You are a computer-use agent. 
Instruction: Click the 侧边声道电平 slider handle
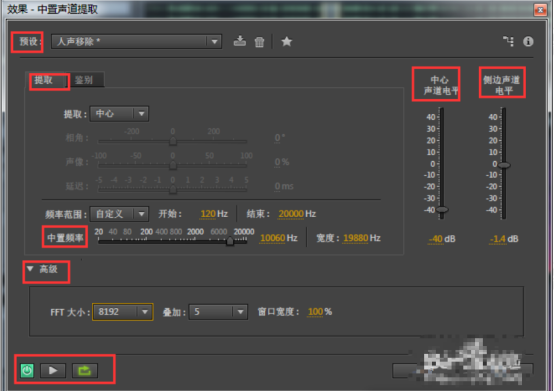[504, 165]
